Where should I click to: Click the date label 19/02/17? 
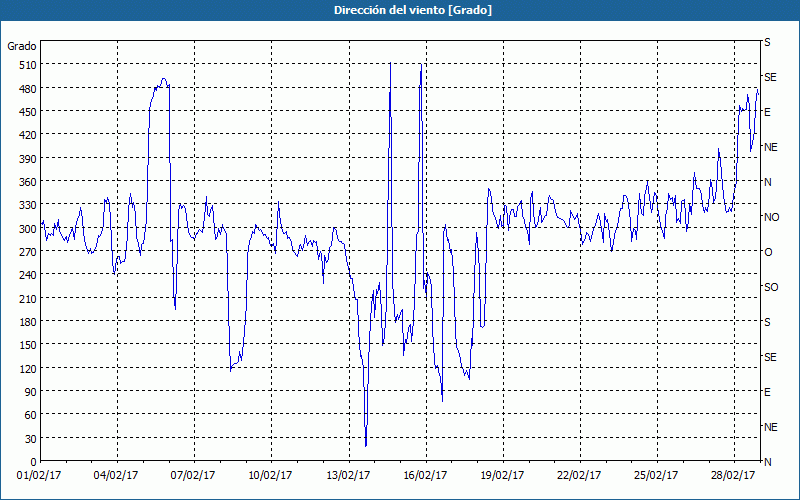503,476
